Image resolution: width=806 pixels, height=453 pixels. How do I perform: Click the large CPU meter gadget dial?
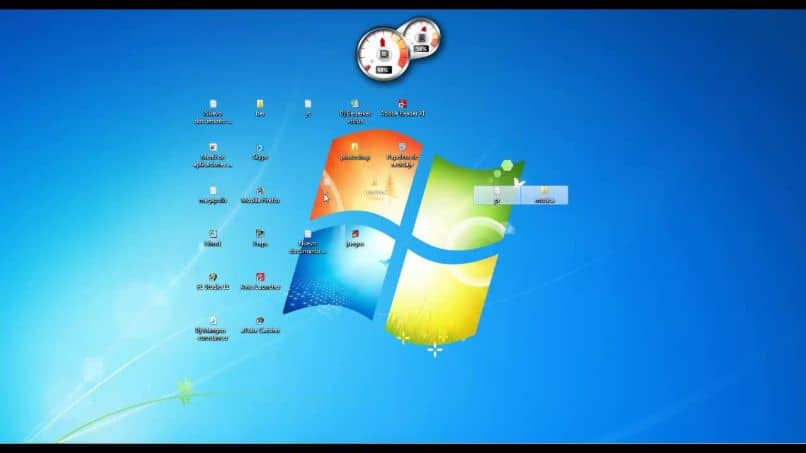[383, 55]
